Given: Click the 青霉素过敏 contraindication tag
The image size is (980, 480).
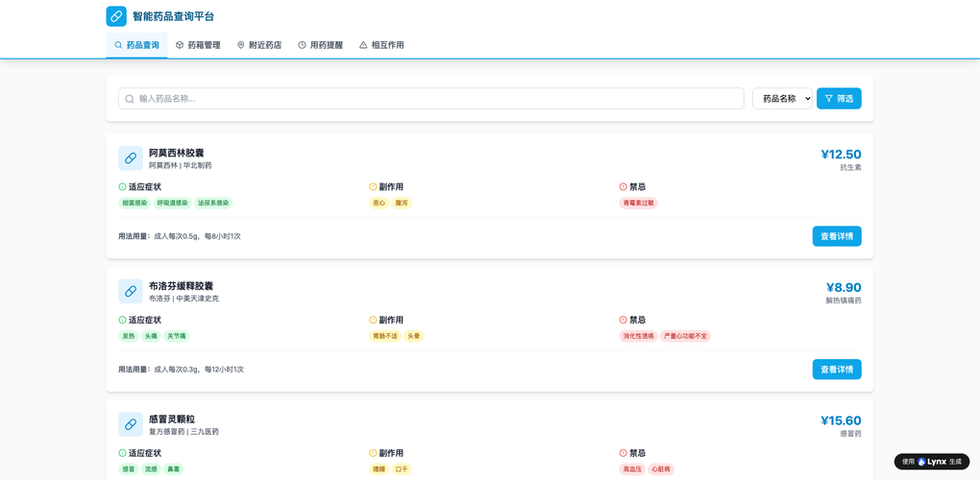Looking at the screenshot, I should click(x=639, y=204).
